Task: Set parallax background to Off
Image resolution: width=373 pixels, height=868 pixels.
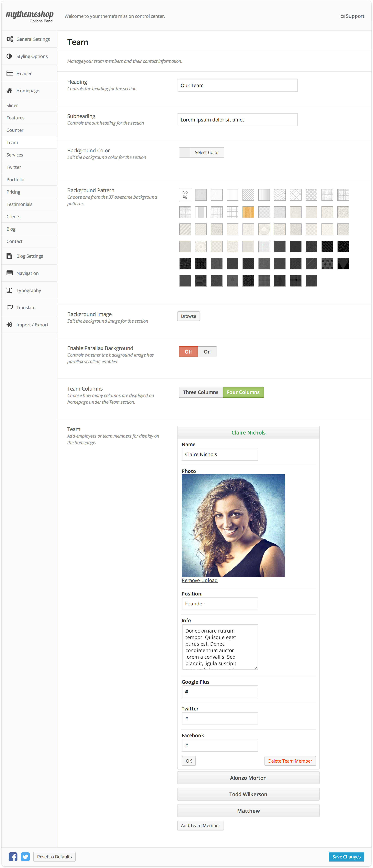Action: pyautogui.click(x=188, y=352)
